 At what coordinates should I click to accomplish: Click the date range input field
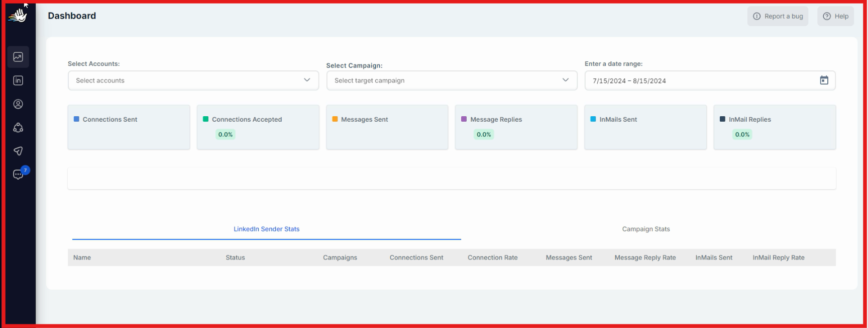tap(710, 80)
